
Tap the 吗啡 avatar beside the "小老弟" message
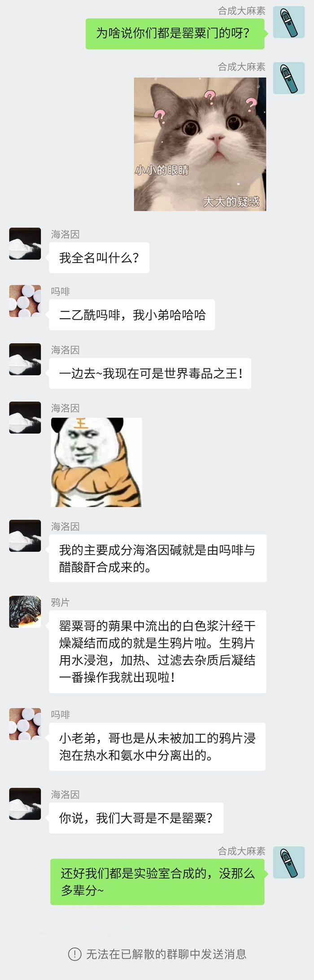(x=25, y=724)
